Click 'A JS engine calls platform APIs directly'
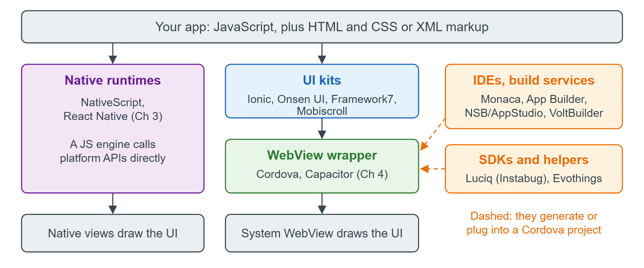The width and height of the screenshot is (644, 268). [x=113, y=151]
